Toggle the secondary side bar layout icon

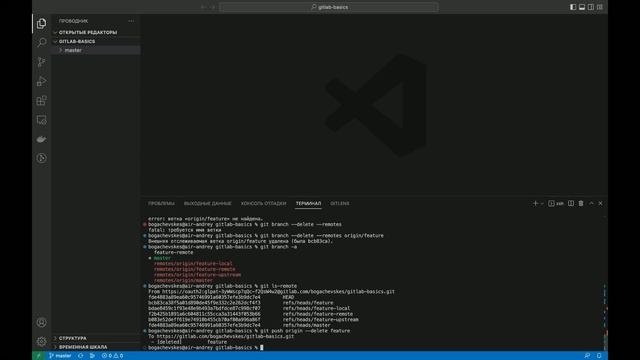pos(591,7)
